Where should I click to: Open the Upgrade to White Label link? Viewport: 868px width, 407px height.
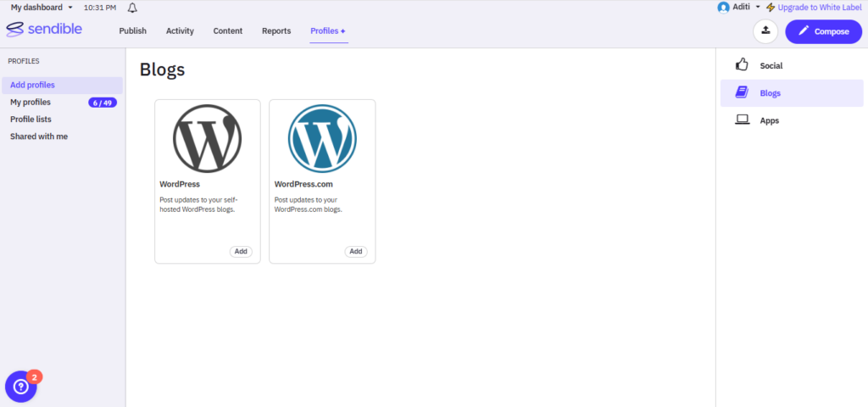pos(819,8)
